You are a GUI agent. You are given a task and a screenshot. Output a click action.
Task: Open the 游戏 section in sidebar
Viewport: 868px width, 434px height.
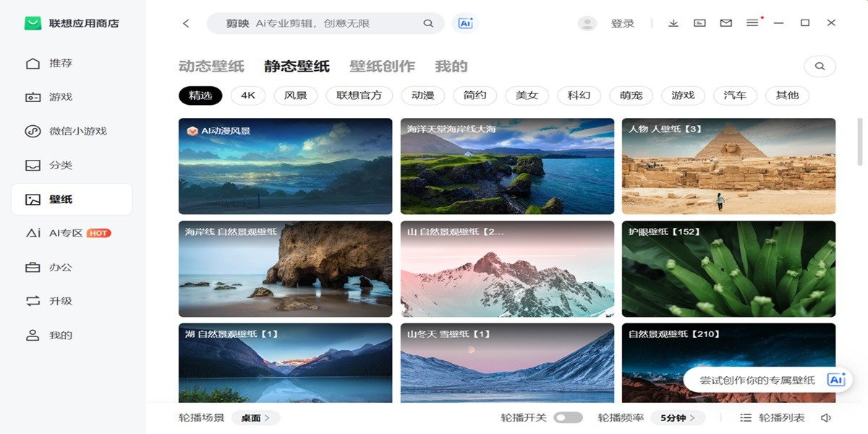tap(49, 96)
